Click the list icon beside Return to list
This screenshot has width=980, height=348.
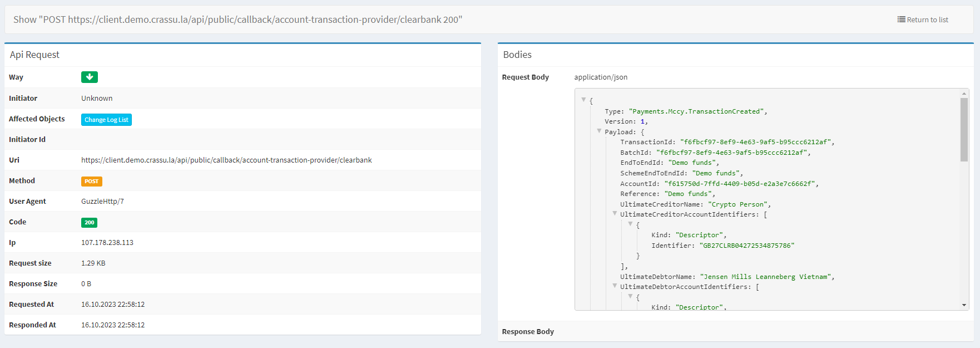coord(901,19)
